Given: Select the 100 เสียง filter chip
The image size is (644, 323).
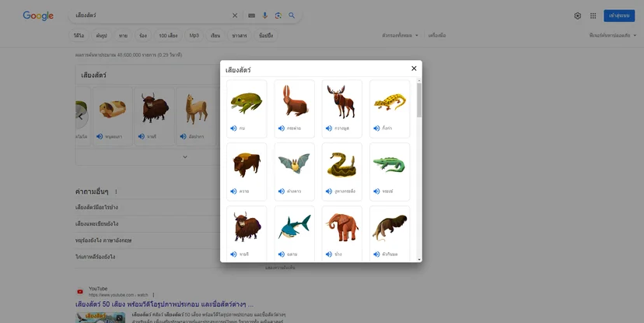Looking at the screenshot, I should pos(168,36).
